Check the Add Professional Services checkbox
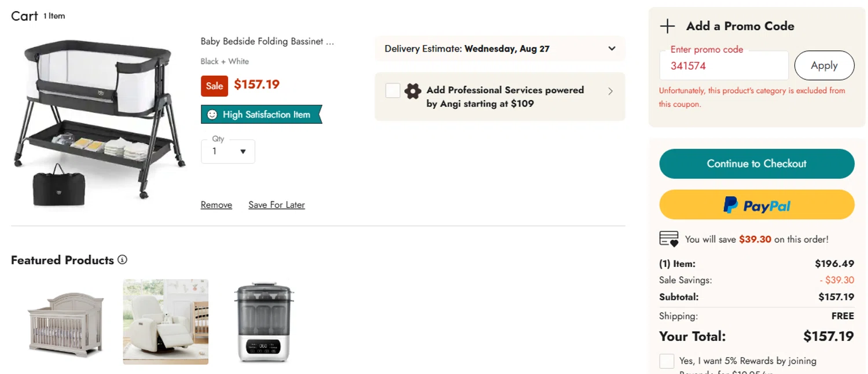 393,90
